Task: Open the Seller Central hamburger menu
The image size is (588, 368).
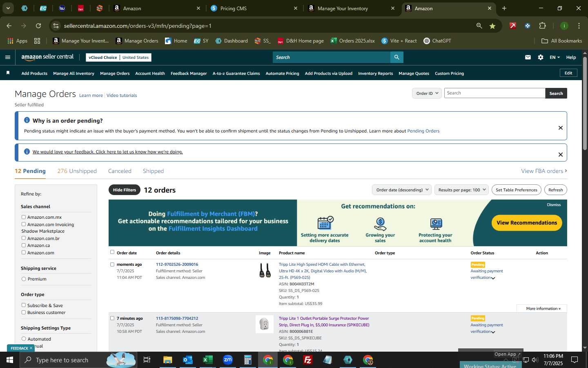Action: tap(7, 57)
